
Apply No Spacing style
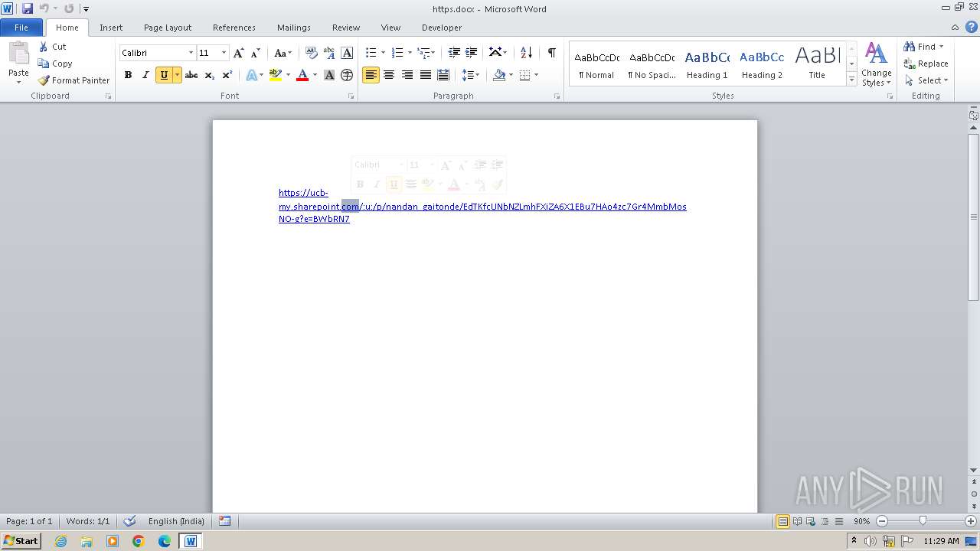pyautogui.click(x=652, y=64)
